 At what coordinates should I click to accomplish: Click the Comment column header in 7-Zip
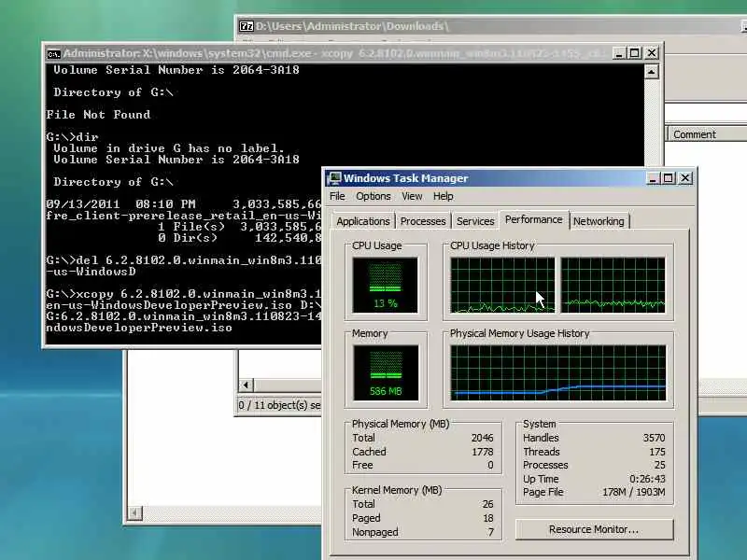tap(707, 134)
